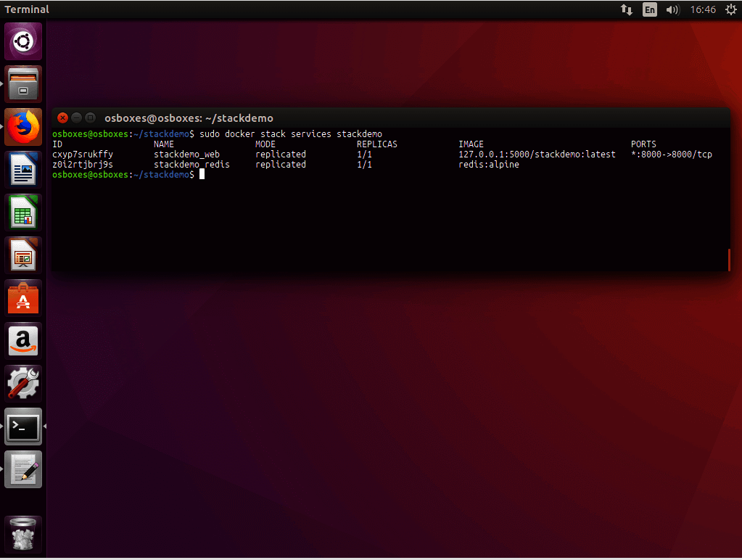Launch Firefox web browser
742x560 pixels.
[x=23, y=128]
